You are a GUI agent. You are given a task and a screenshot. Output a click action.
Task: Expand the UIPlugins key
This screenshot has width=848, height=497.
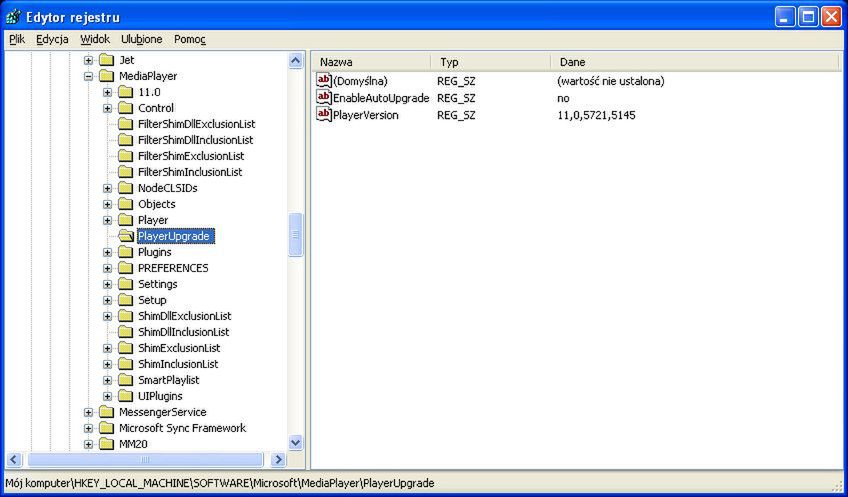click(x=107, y=396)
